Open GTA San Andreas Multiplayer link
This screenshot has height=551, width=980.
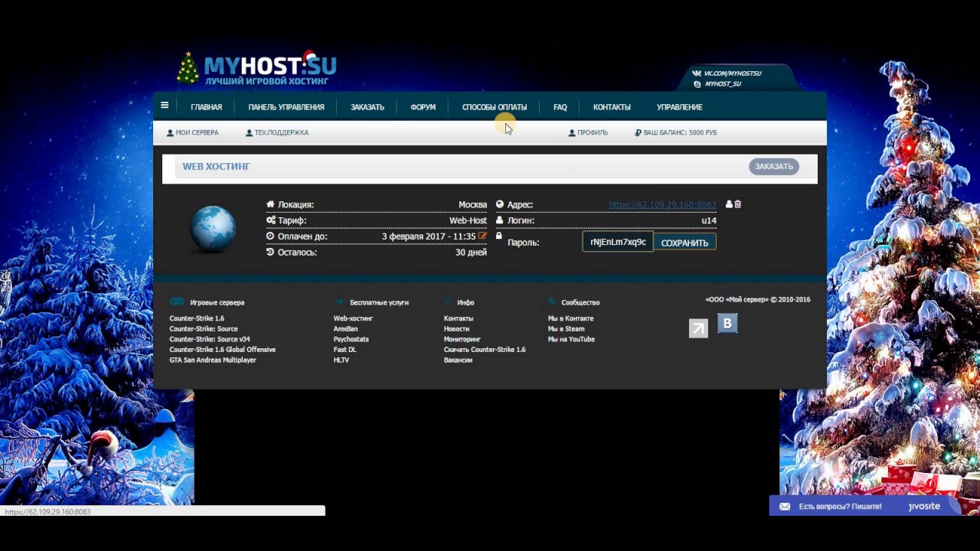pyautogui.click(x=213, y=360)
